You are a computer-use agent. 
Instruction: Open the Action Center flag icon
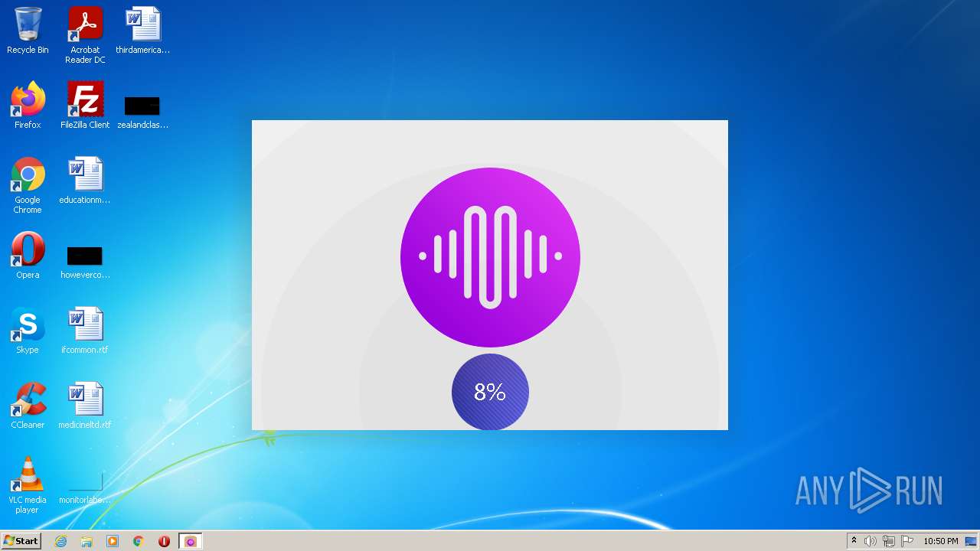(907, 541)
